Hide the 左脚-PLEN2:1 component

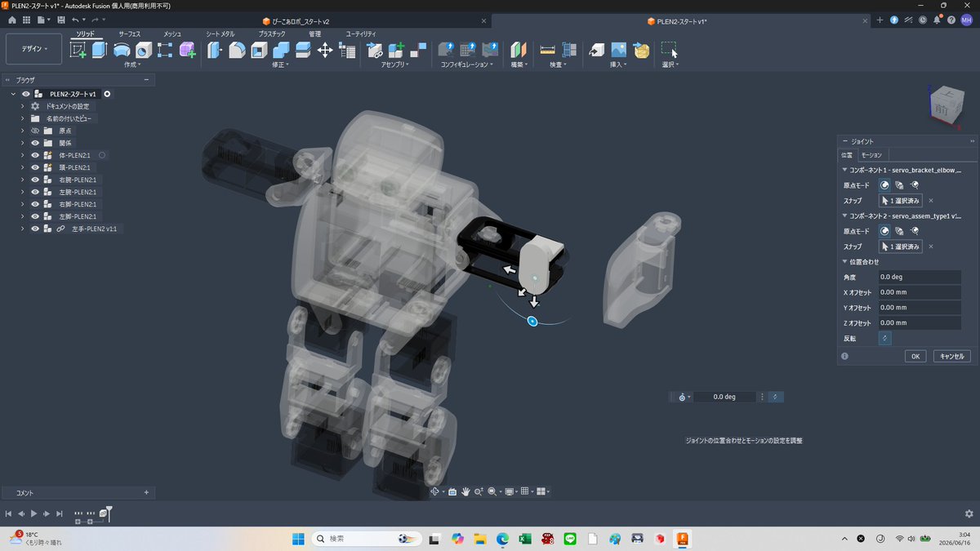(35, 216)
